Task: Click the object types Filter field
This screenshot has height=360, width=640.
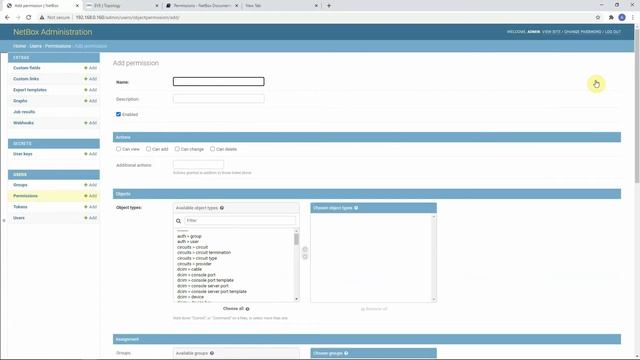Action: pos(240,220)
